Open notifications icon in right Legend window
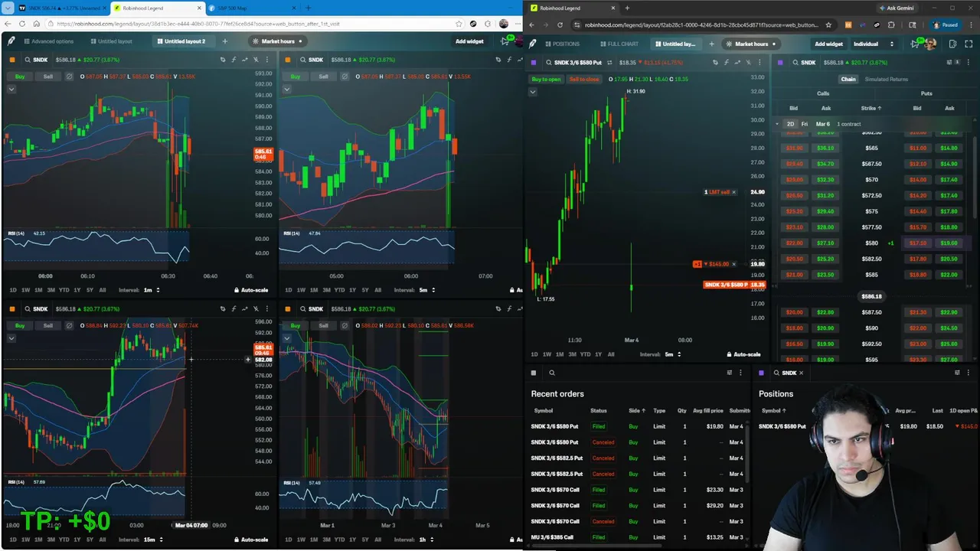This screenshot has height=551, width=980. pyautogui.click(x=915, y=44)
